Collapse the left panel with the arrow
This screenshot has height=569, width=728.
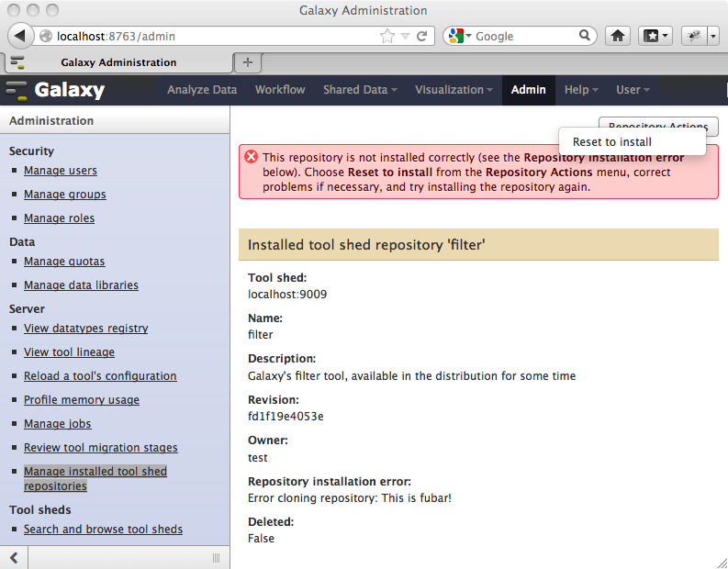[x=14, y=557]
